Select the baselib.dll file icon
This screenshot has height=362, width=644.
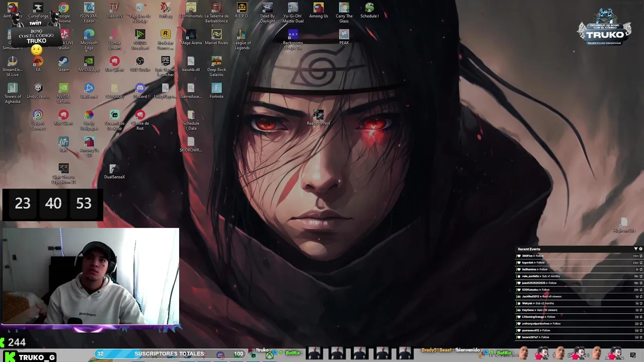coord(191,64)
